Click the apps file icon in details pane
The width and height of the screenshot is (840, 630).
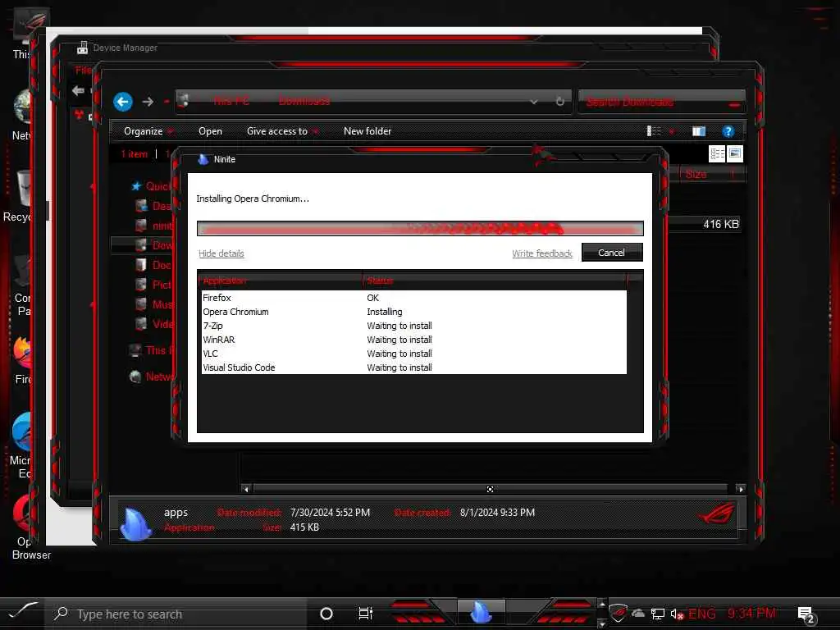tap(135, 523)
